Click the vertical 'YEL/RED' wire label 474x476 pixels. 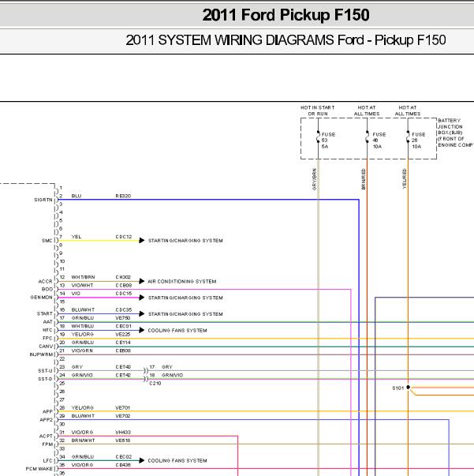[405, 178]
